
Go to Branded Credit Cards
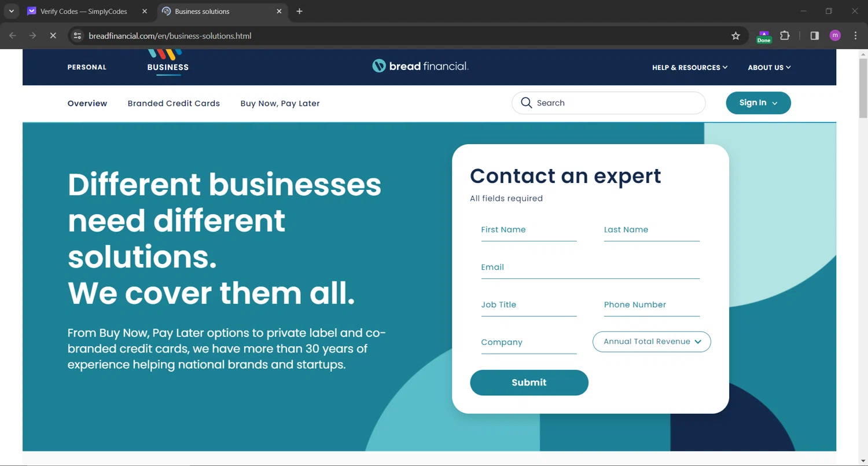click(174, 103)
